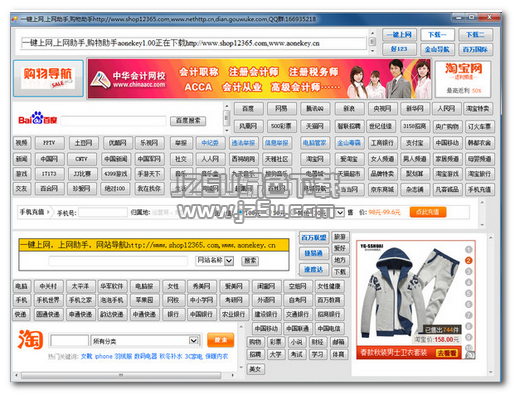Click the 去看看 button on product ad
Viewport: 513px width, 393px height.
pyautogui.click(x=447, y=353)
